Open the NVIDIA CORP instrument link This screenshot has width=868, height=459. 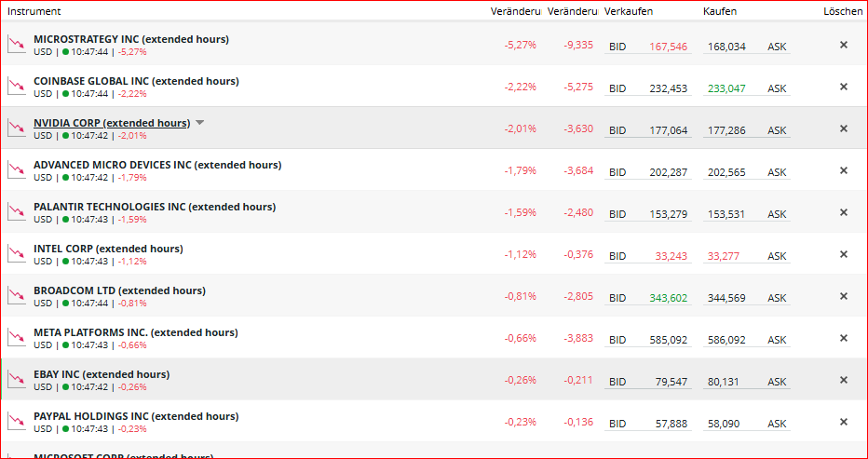pos(111,123)
